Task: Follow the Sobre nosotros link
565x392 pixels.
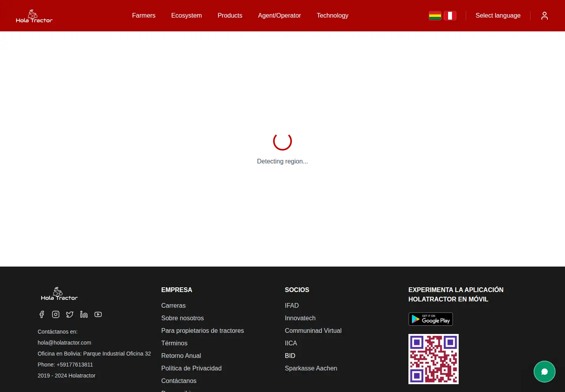Action: [182, 318]
